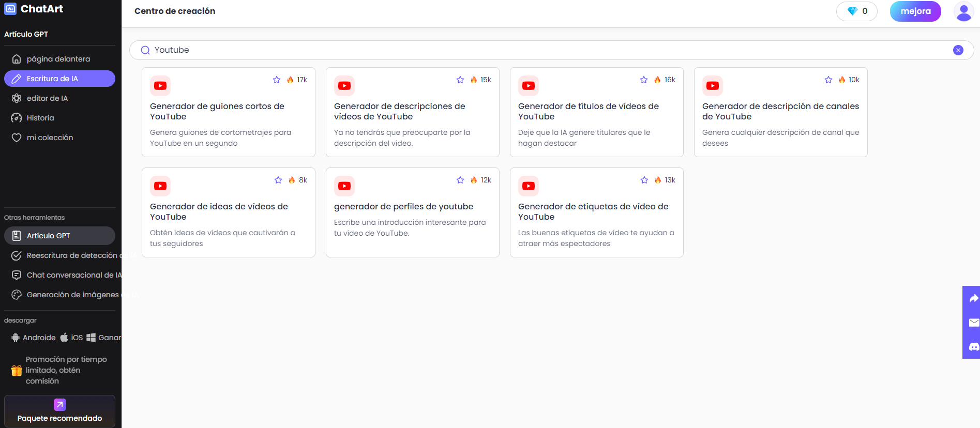Click the gift promotion icon
The height and width of the screenshot is (428, 980).
point(17,370)
